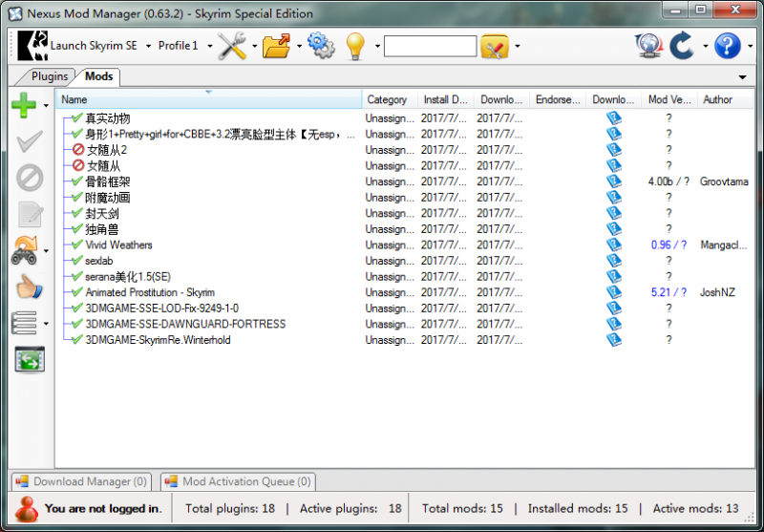Click the green plus add mod icon

(25, 105)
